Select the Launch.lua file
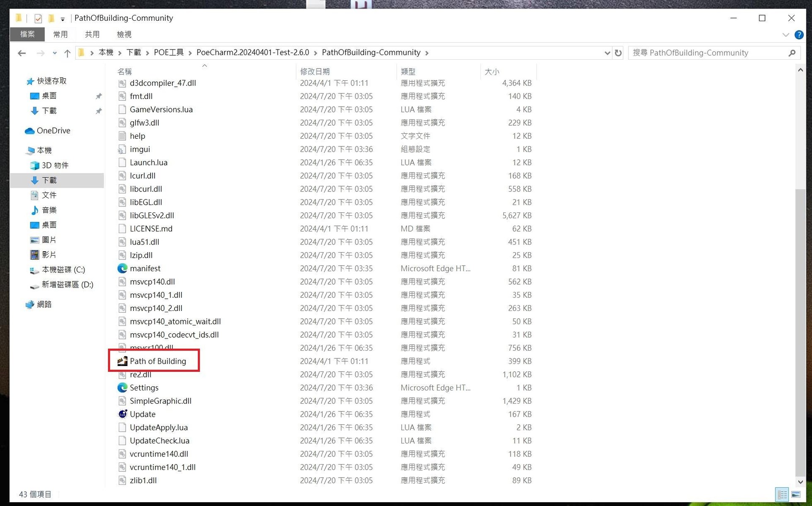This screenshot has height=506, width=812. 148,162
